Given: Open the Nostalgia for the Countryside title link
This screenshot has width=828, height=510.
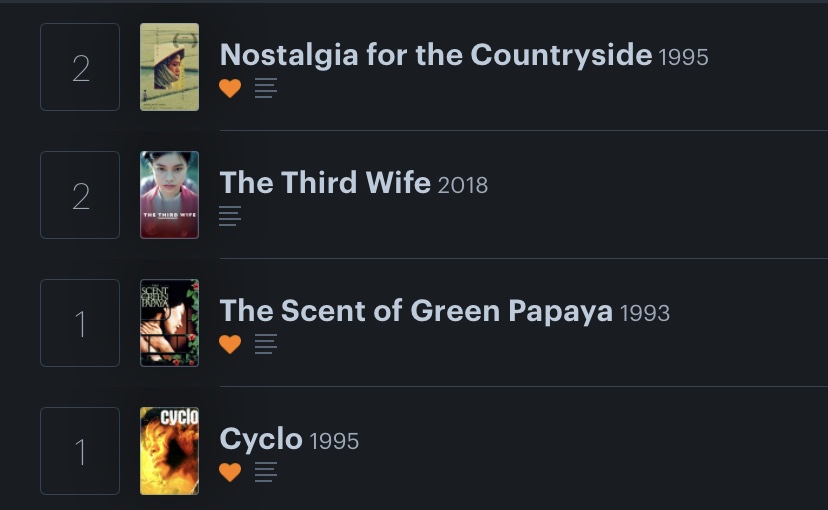Looking at the screenshot, I should [x=435, y=55].
